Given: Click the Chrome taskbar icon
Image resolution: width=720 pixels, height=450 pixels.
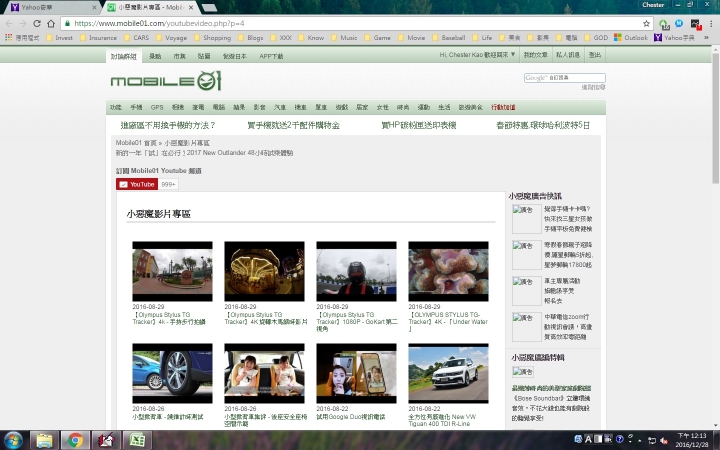Looking at the screenshot, I should click(75, 440).
